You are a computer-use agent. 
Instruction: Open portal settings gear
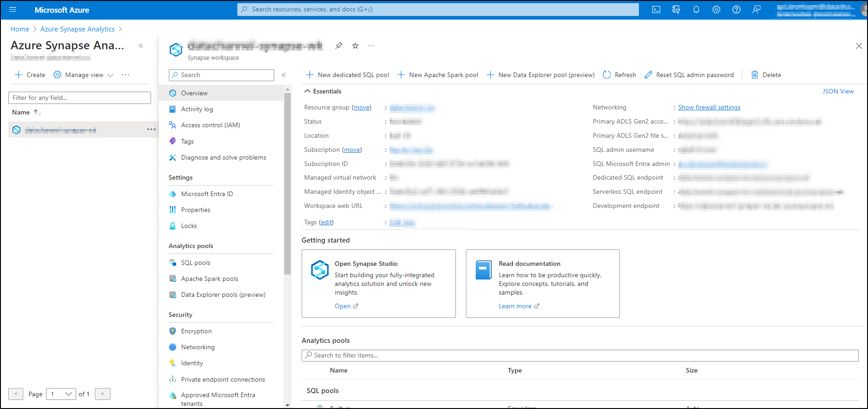[716, 10]
